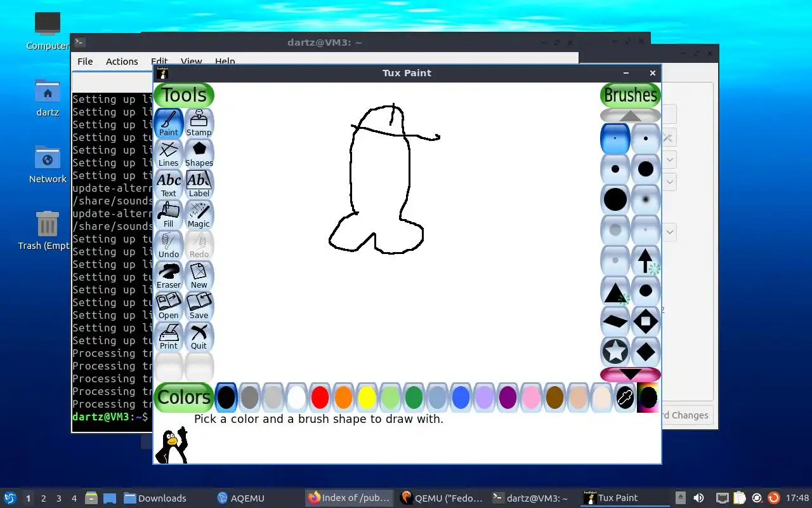Choose the triangle brush
Image resolution: width=812 pixels, height=508 pixels.
coord(615,291)
